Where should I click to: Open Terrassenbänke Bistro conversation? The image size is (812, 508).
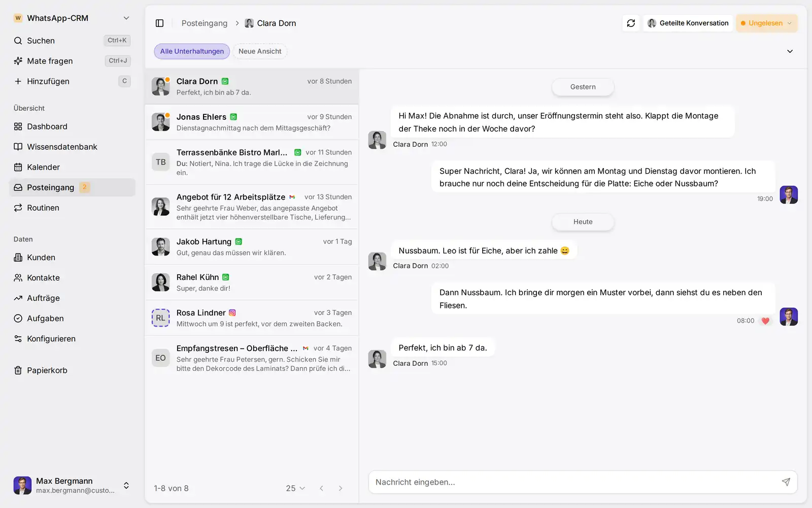[252, 162]
